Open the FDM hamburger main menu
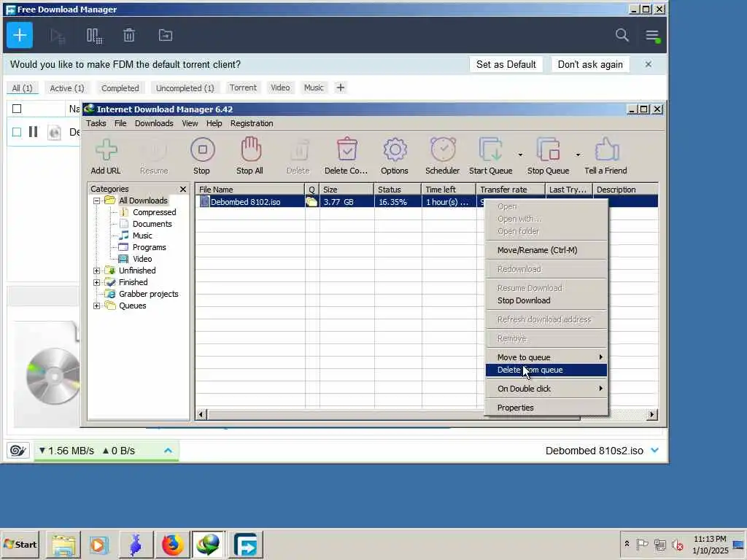Image resolution: width=747 pixels, height=560 pixels. tap(652, 35)
